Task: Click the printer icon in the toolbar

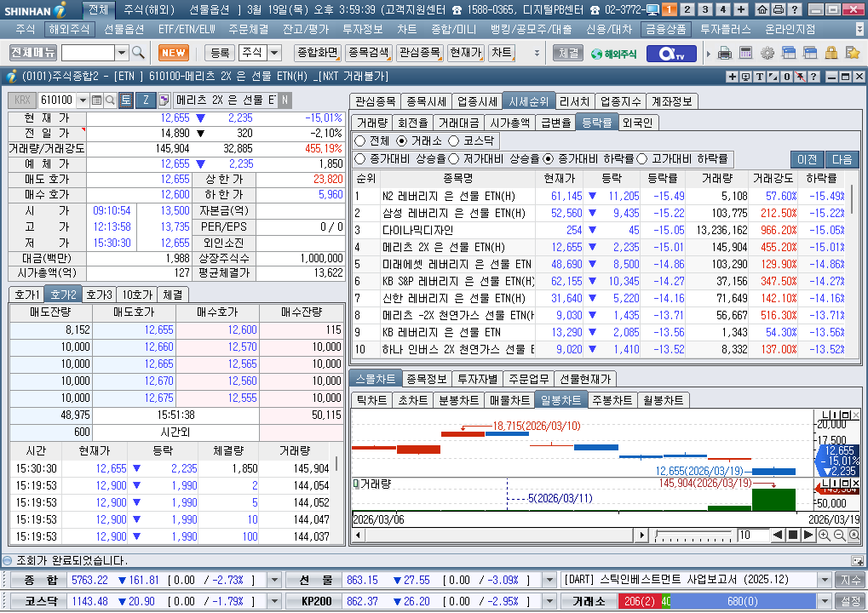Action: 725,53
